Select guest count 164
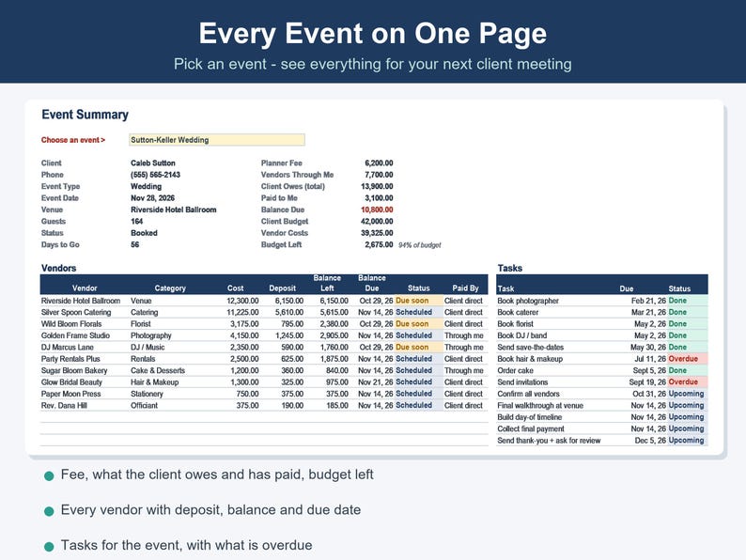 pos(136,221)
